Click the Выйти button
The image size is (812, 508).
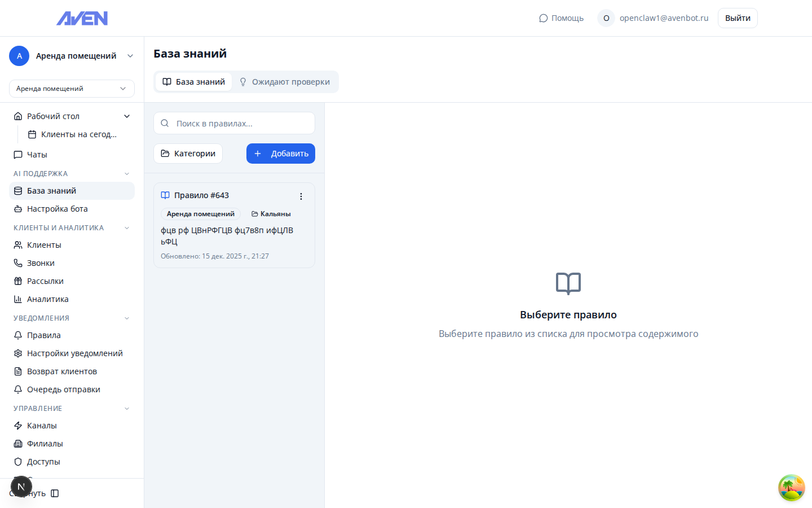[x=737, y=18]
